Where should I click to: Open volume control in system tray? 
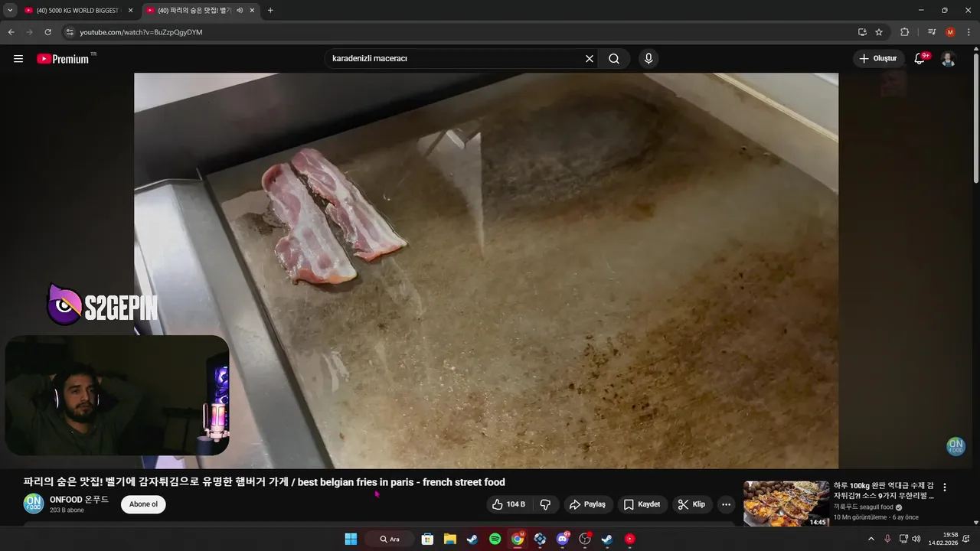coord(916,539)
